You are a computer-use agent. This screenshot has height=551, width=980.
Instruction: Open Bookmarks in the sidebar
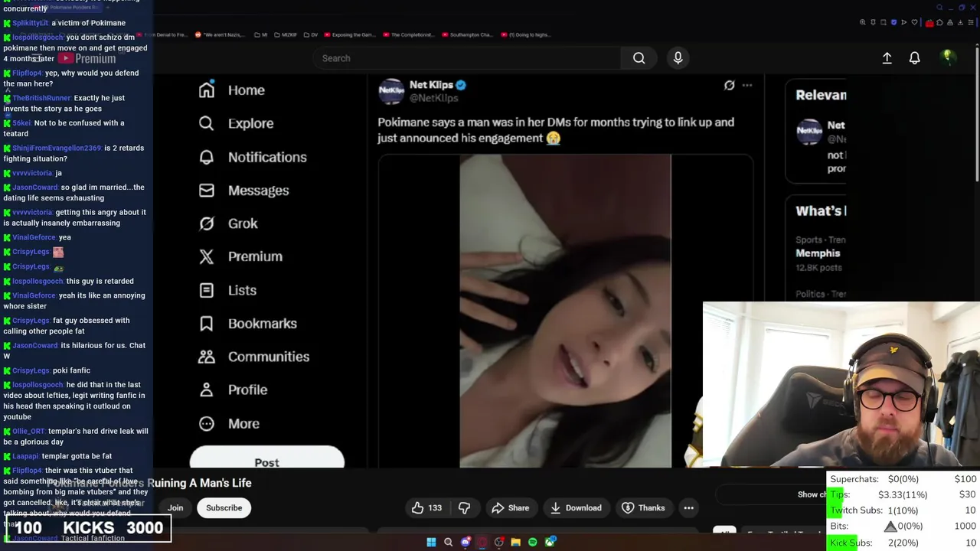247,324
